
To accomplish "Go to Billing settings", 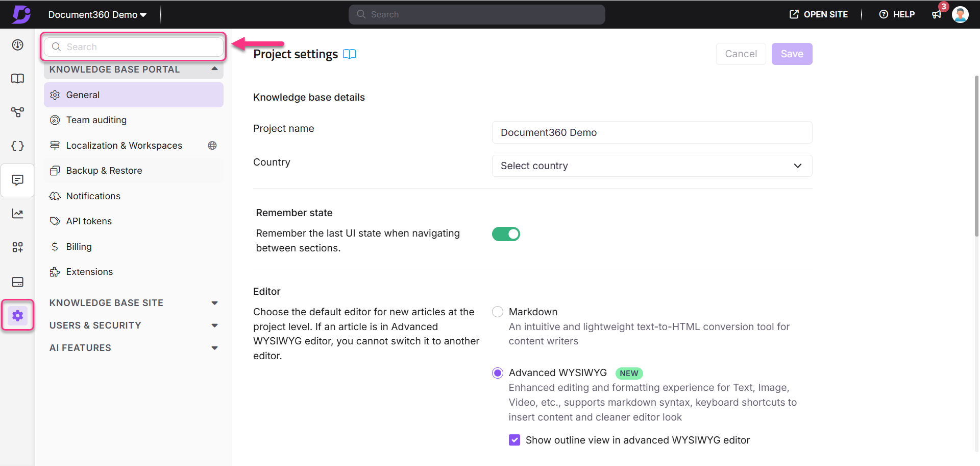I will point(134,247).
